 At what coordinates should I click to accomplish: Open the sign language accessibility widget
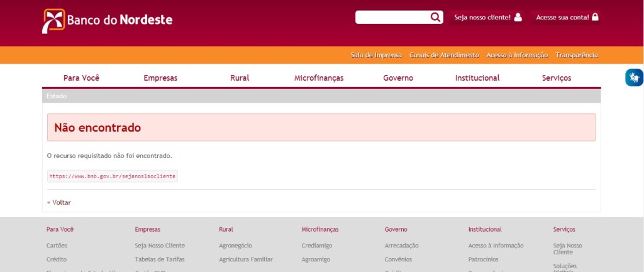tap(634, 77)
